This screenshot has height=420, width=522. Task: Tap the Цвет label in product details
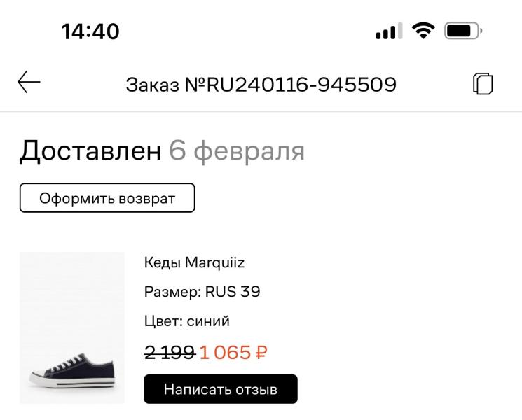[x=160, y=321]
